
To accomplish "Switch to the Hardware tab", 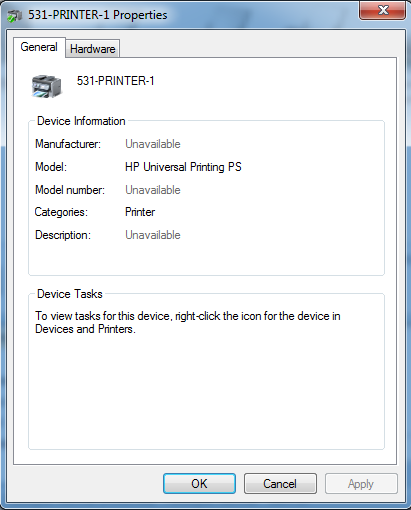I will [92, 49].
